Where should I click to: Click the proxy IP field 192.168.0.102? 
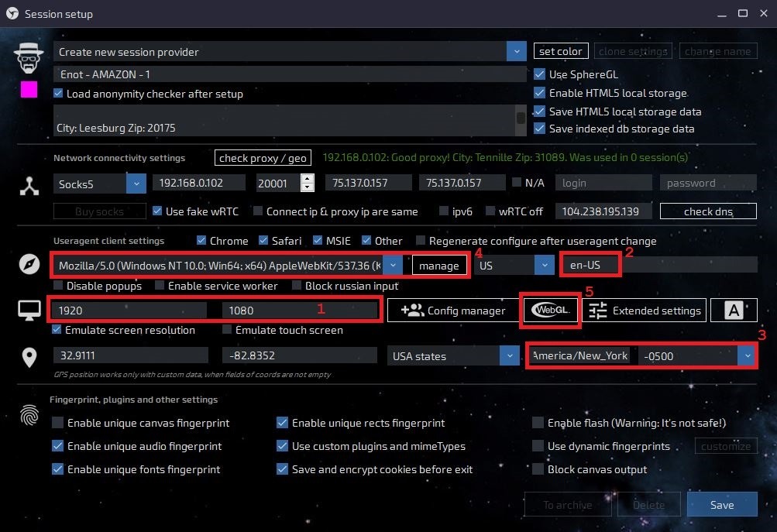pyautogui.click(x=199, y=183)
